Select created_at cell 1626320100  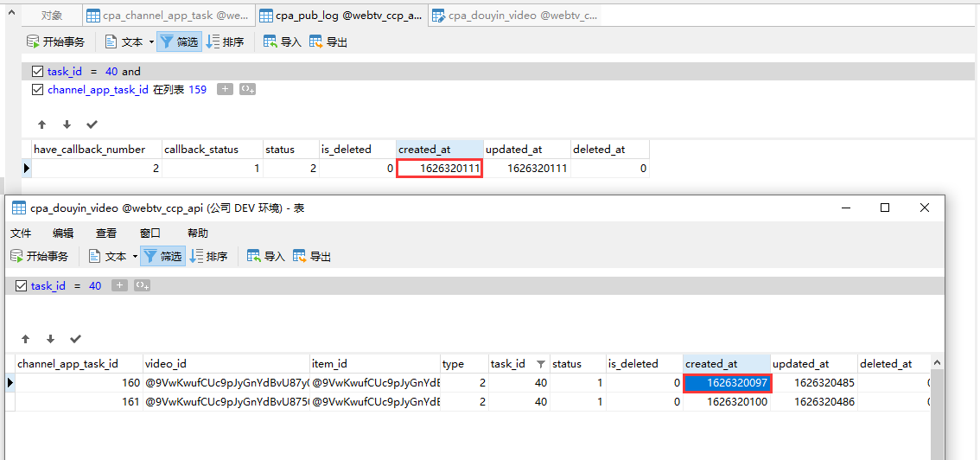[726, 402]
